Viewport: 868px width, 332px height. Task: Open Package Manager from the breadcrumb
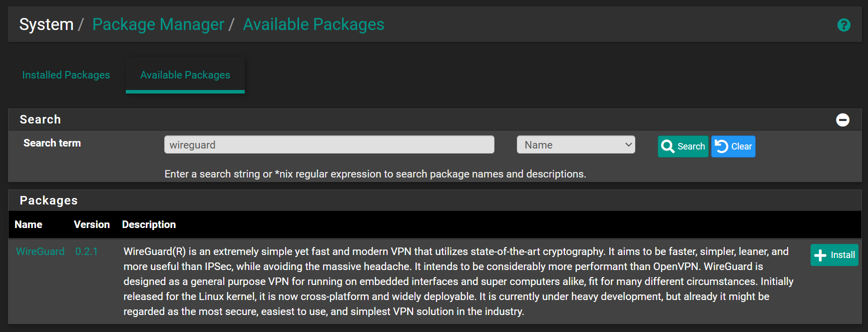(158, 23)
